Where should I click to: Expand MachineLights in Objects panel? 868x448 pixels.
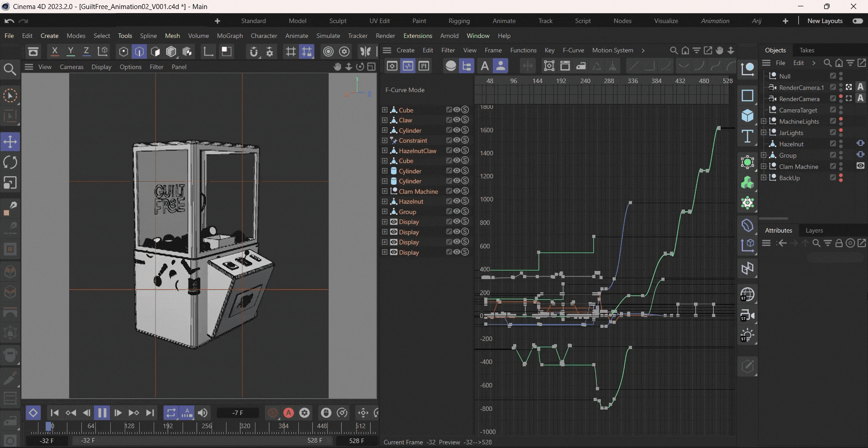coord(764,121)
